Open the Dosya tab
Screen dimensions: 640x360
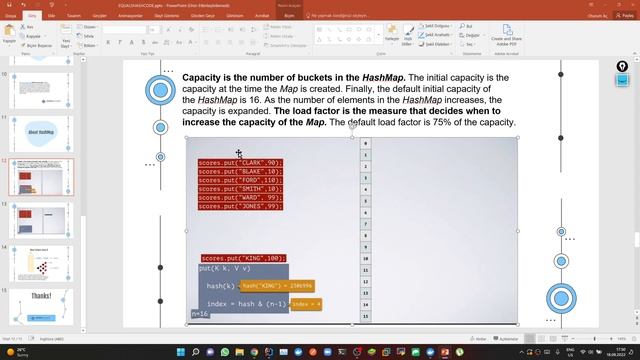(x=11, y=16)
